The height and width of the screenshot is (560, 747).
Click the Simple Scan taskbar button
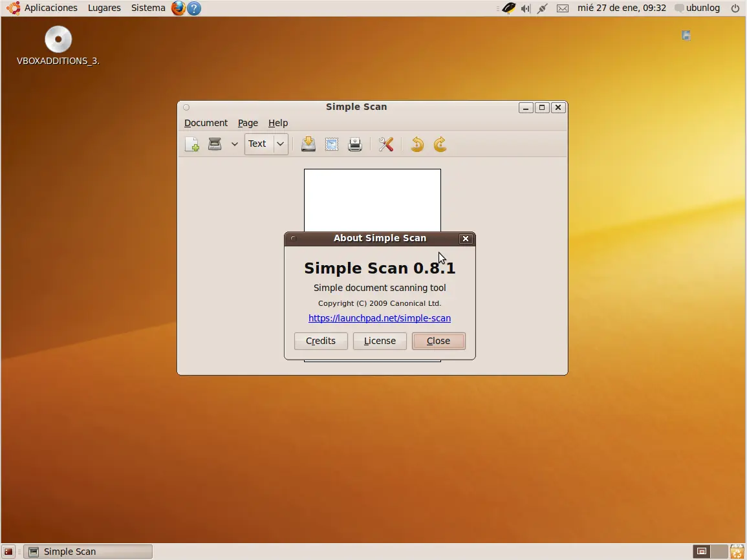[x=88, y=552]
